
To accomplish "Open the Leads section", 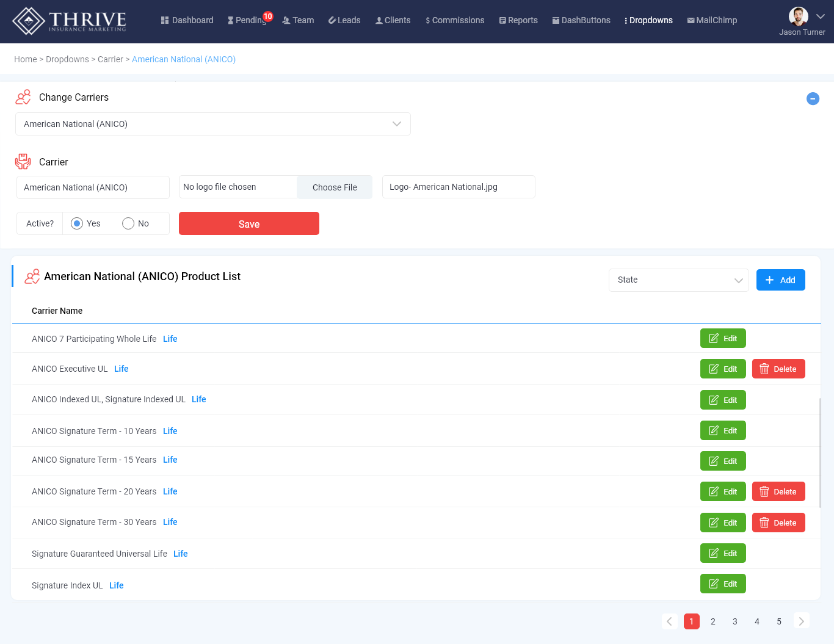I will pos(344,20).
